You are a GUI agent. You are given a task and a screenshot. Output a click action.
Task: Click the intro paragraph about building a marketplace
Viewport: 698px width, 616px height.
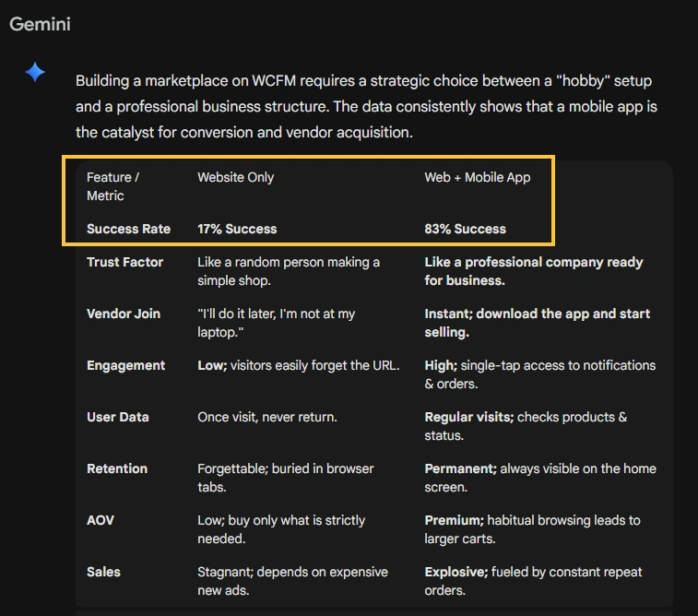click(366, 107)
